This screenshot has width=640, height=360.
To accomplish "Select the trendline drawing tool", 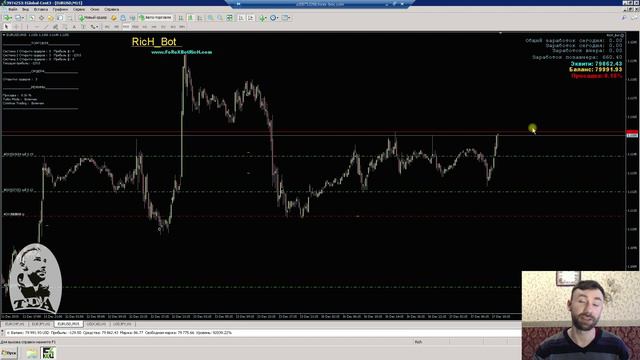I will pyautogui.click(x=46, y=27).
